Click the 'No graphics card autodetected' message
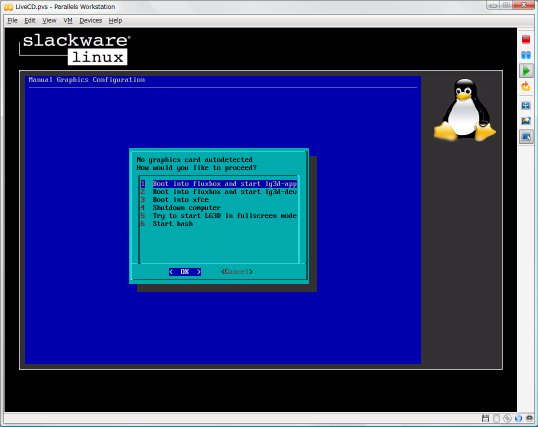Viewport: 538px width, 427px height. (x=194, y=160)
